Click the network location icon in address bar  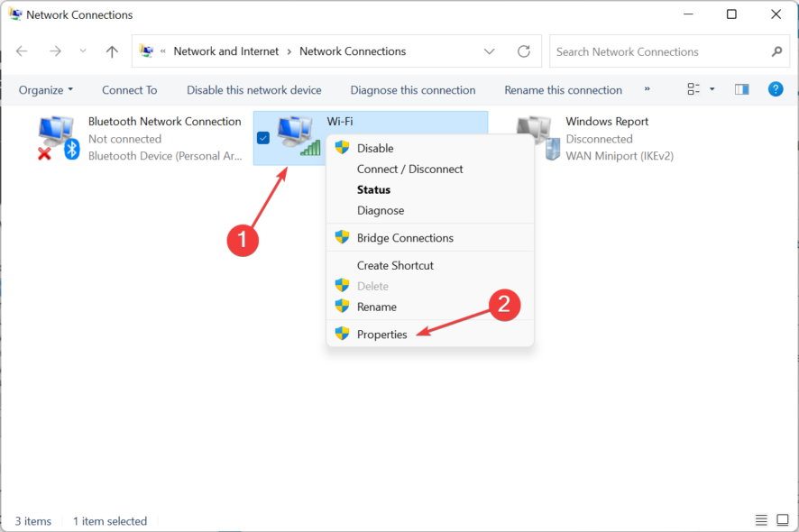pyautogui.click(x=145, y=51)
